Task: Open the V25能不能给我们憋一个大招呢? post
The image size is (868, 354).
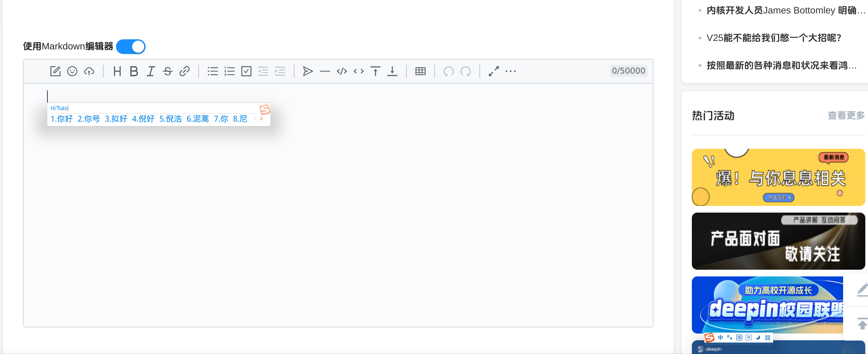Action: [x=774, y=38]
